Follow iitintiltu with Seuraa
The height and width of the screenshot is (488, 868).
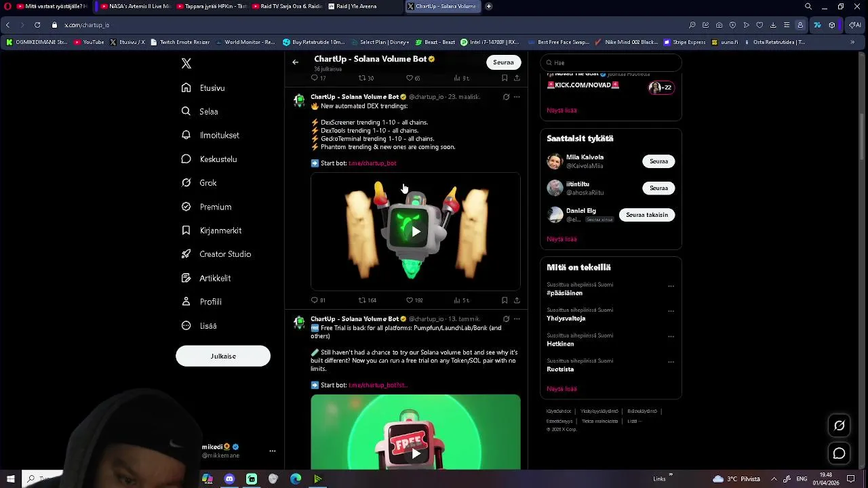click(x=658, y=188)
